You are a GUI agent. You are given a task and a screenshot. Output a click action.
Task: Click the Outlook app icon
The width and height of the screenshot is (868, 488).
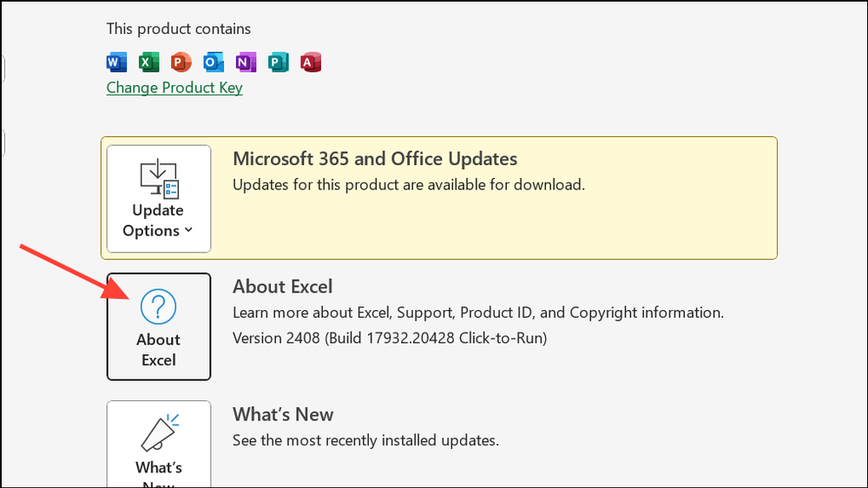point(214,62)
